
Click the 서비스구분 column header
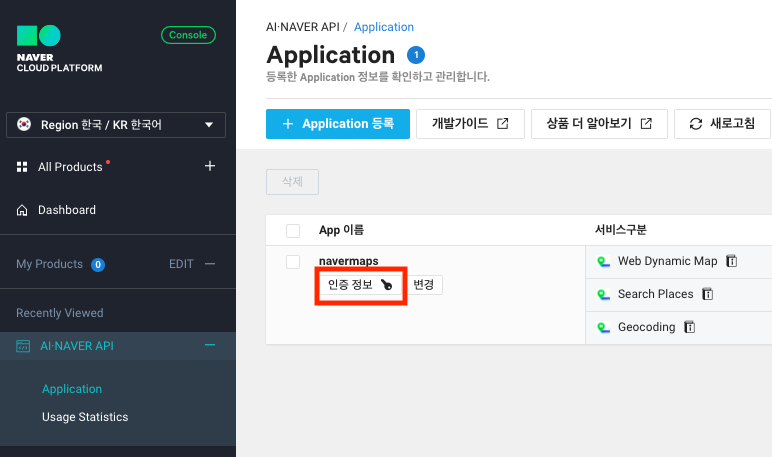click(x=620, y=229)
